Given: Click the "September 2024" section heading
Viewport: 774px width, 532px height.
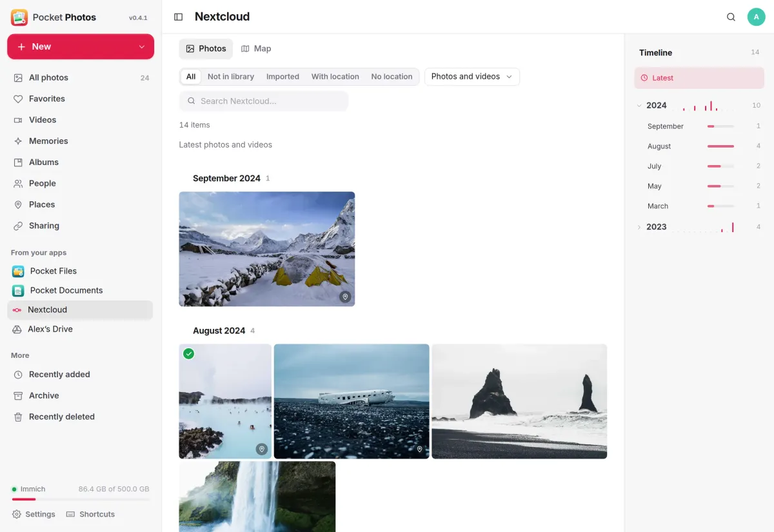Looking at the screenshot, I should click(226, 179).
